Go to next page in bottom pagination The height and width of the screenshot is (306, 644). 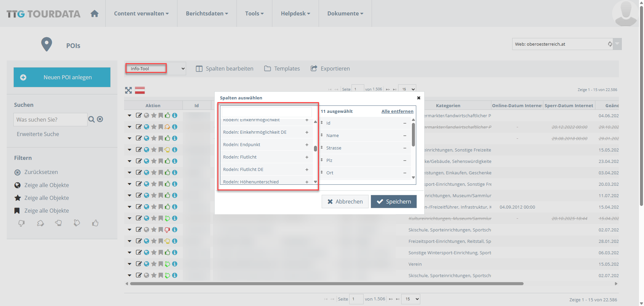pos(391,299)
